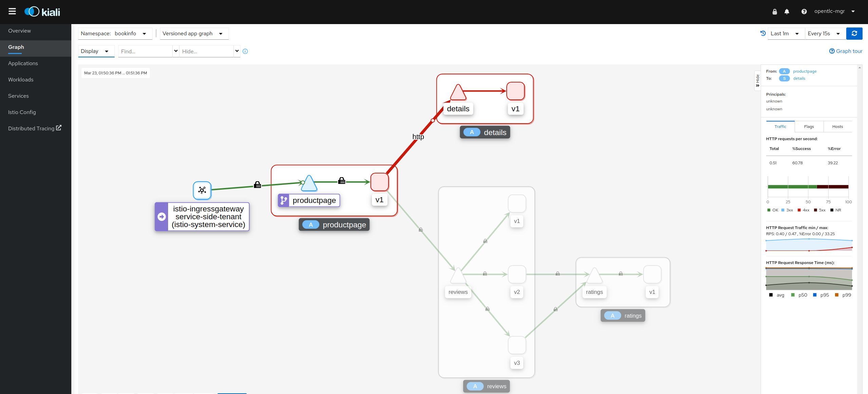Select the reviews service triangle node
This screenshot has width=868, height=394.
pos(458,276)
